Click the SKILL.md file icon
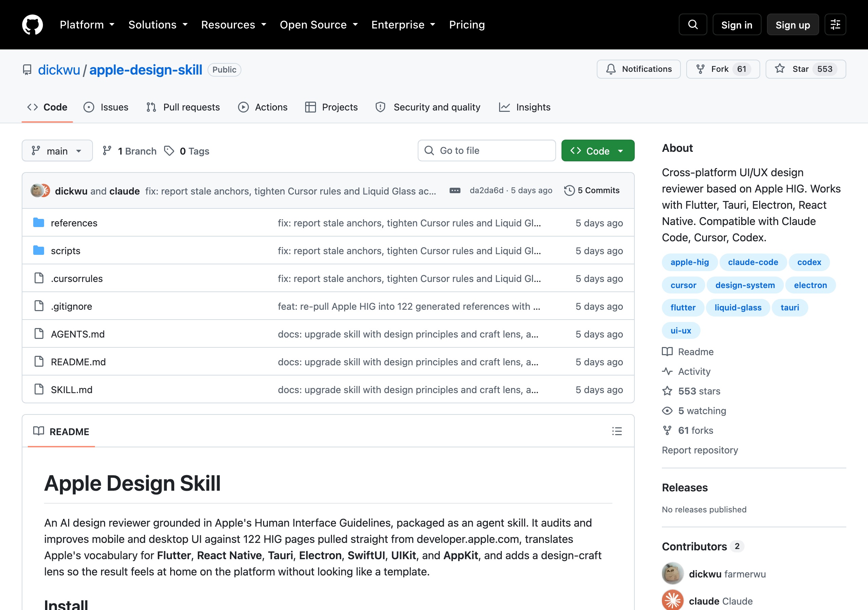This screenshot has height=610, width=868. 39,389
